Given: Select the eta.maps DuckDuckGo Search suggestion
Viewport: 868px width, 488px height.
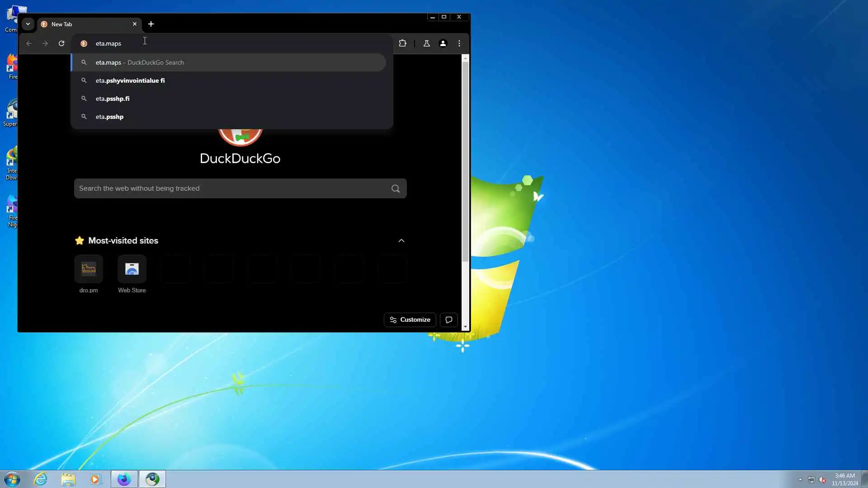Looking at the screenshot, I should click(139, 62).
